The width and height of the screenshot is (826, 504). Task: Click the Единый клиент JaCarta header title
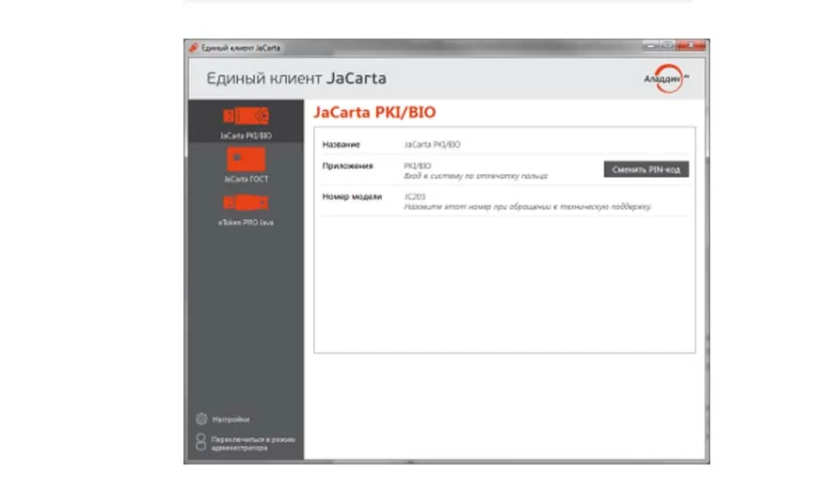pos(296,78)
